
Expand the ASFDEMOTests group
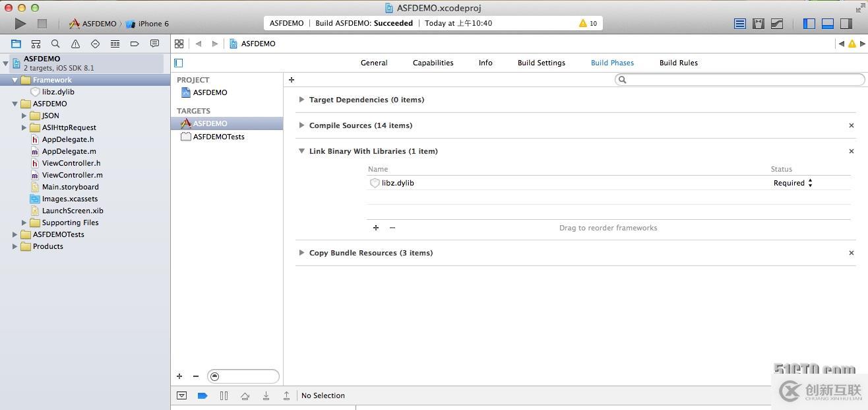tap(15, 234)
